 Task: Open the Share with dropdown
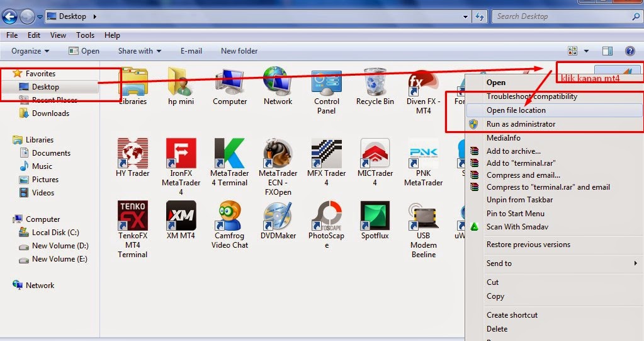point(140,51)
